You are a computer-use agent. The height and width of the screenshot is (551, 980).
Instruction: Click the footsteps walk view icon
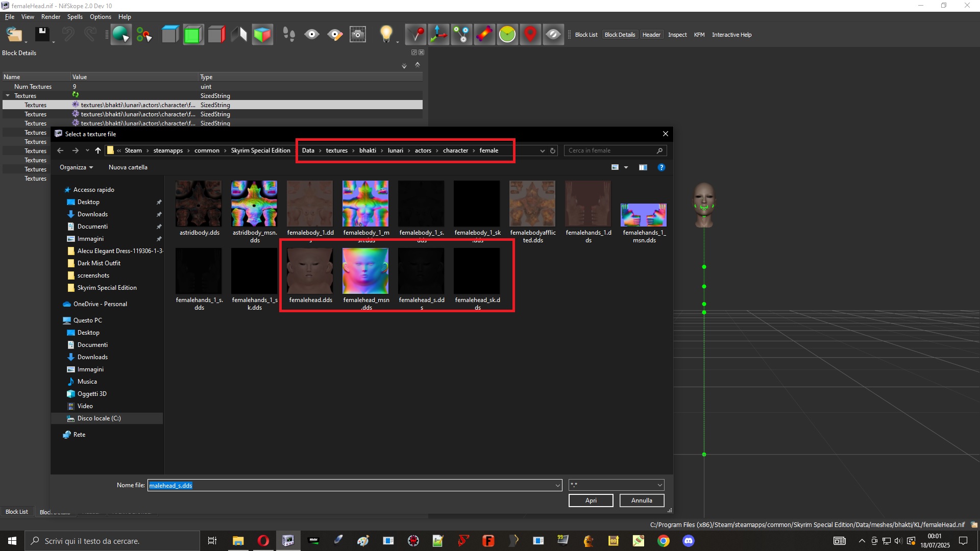pyautogui.click(x=289, y=35)
